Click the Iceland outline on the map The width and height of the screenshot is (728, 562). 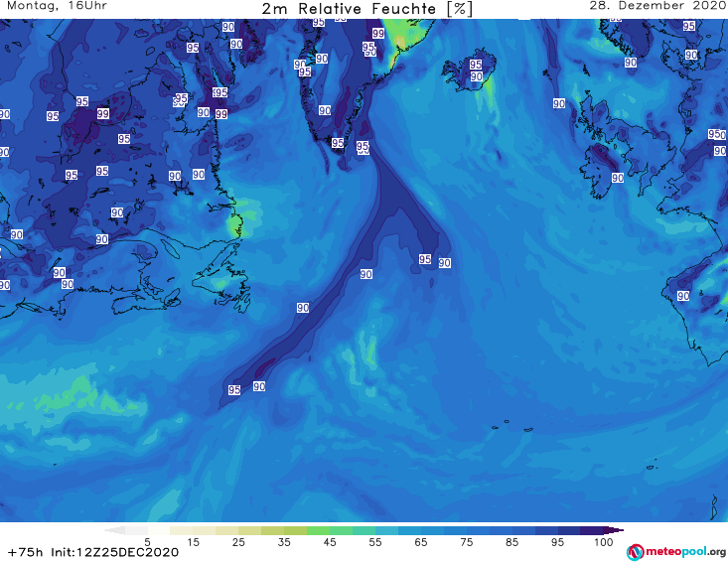coord(469,70)
